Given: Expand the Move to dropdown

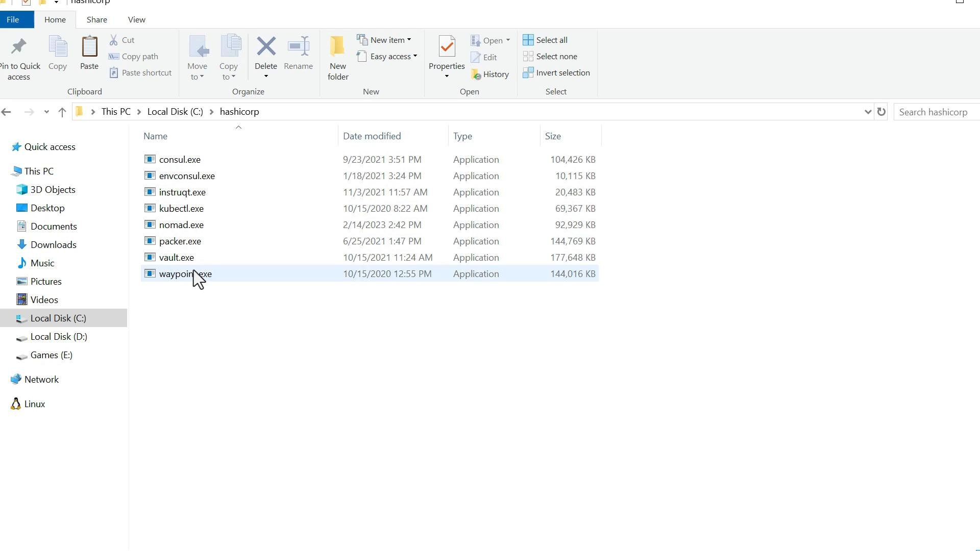Looking at the screenshot, I should [x=198, y=77].
